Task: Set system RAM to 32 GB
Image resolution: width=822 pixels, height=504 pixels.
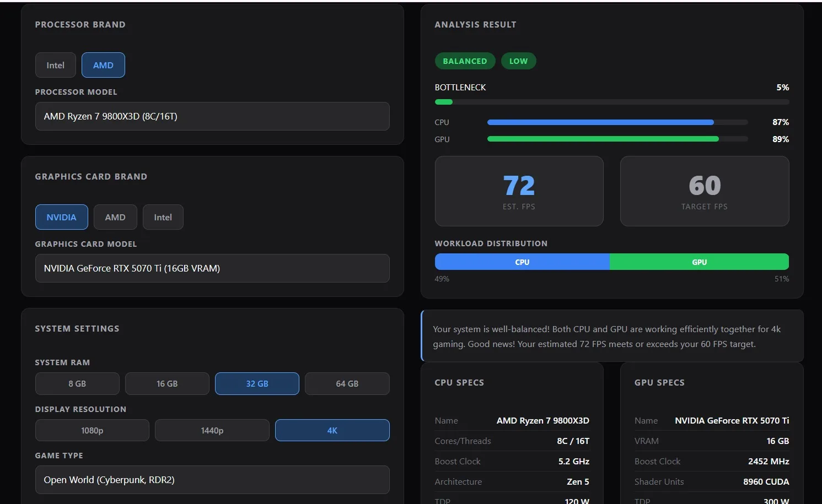Action: click(257, 383)
